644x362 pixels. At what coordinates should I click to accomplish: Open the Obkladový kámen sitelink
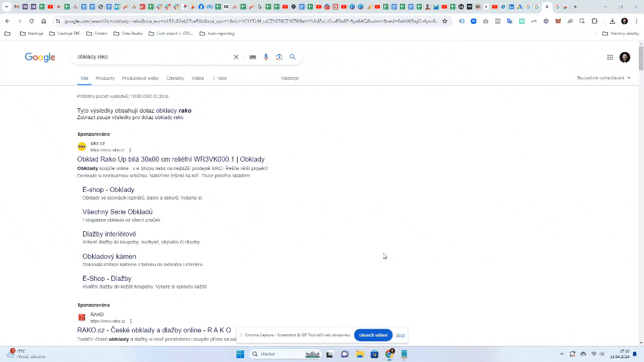pos(109,256)
